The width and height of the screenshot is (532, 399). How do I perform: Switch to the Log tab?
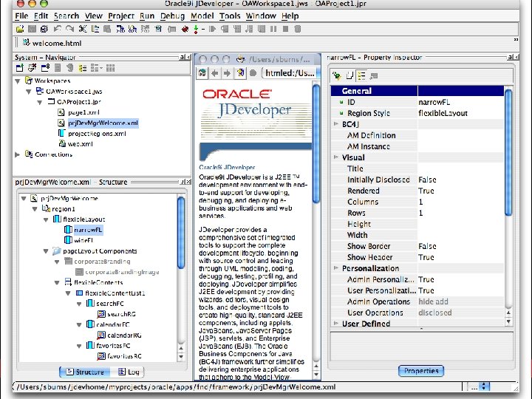tap(129, 372)
